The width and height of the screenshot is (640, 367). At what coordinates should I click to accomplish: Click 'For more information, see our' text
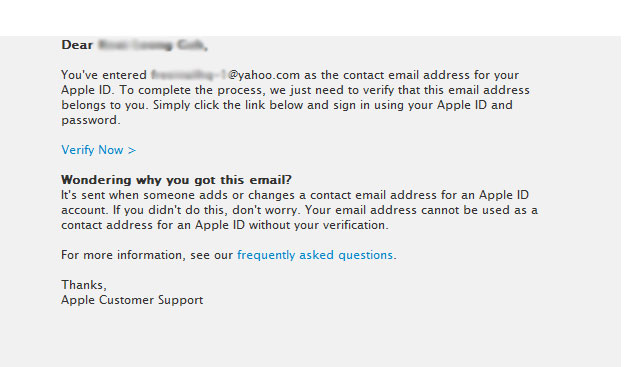147,255
